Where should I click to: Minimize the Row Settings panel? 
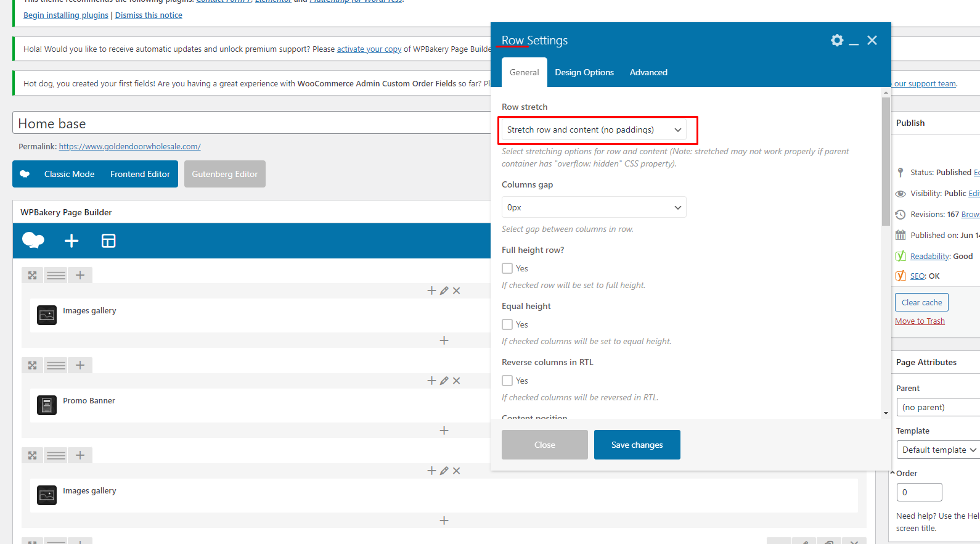point(854,43)
